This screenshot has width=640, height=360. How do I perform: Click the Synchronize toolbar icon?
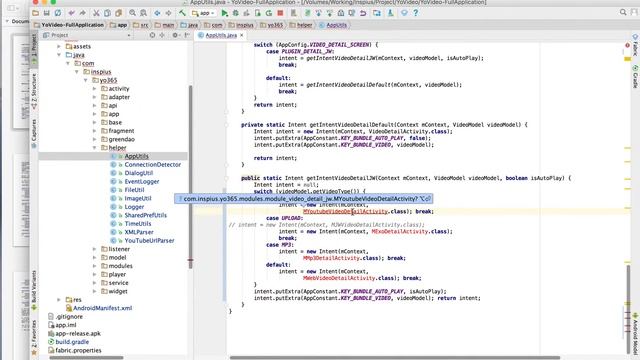pos(58,13)
